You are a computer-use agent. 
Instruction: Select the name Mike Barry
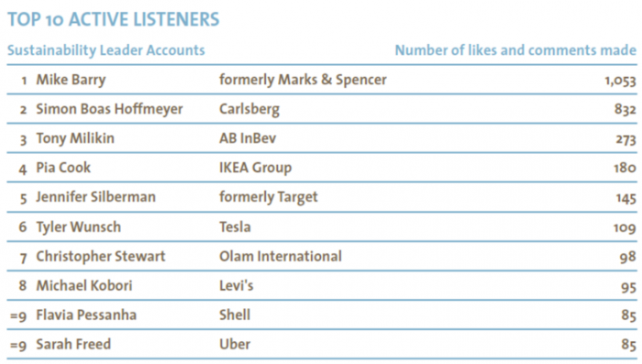click(x=71, y=80)
